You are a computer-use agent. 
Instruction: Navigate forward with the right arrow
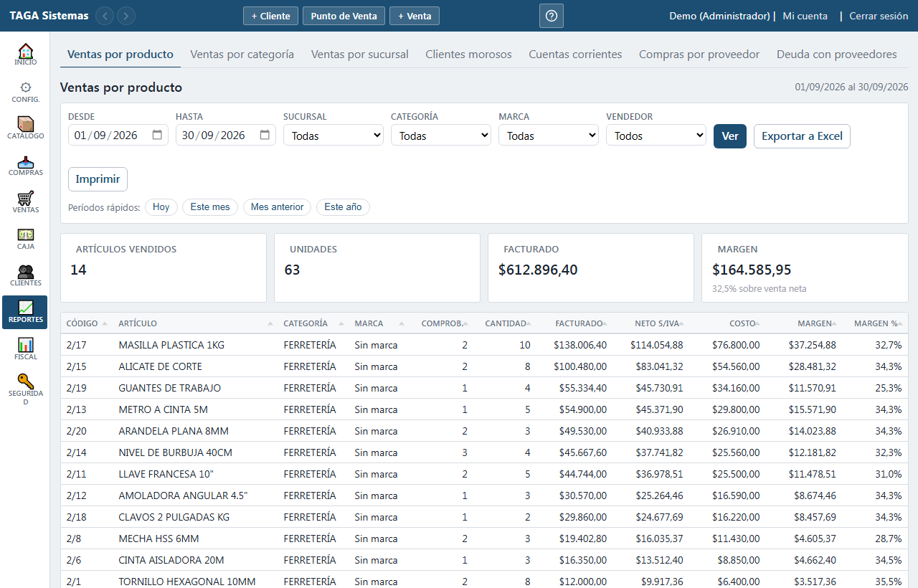point(126,16)
